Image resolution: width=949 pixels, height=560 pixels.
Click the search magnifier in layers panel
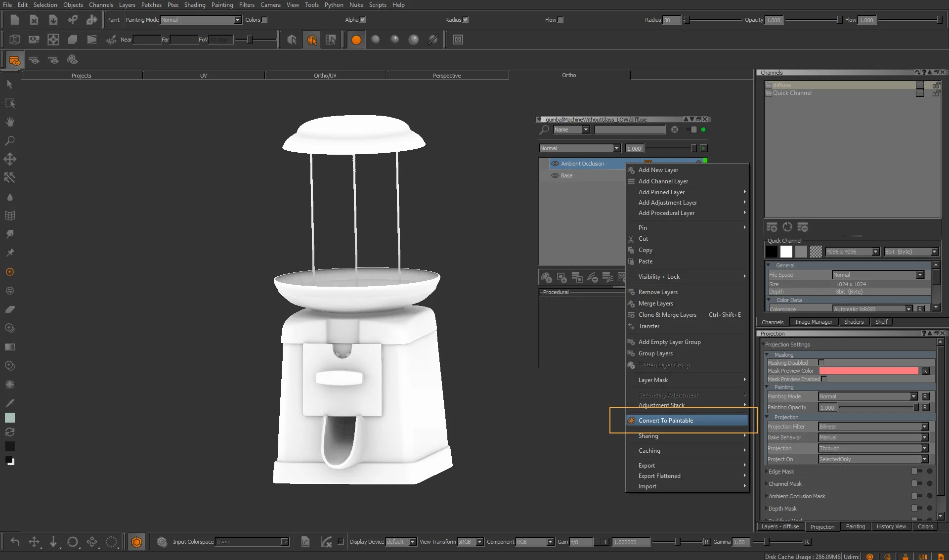pyautogui.click(x=544, y=129)
